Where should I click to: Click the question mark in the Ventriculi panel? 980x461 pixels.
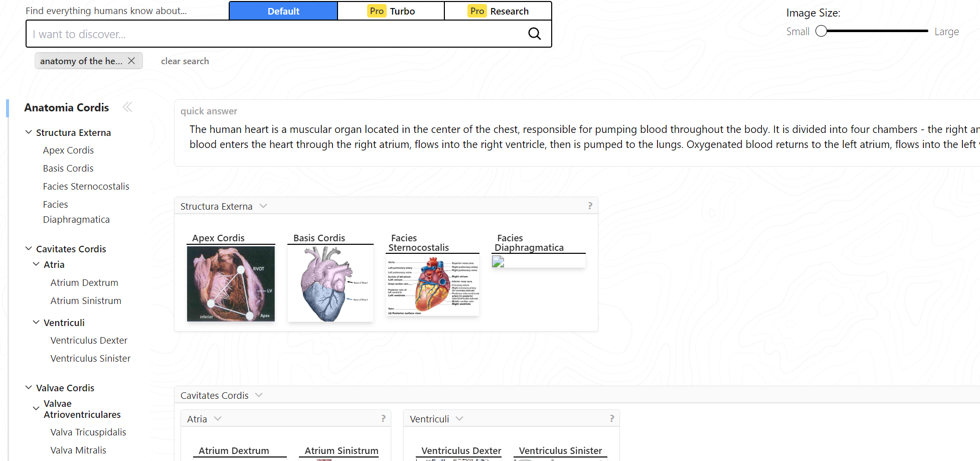tap(611, 418)
